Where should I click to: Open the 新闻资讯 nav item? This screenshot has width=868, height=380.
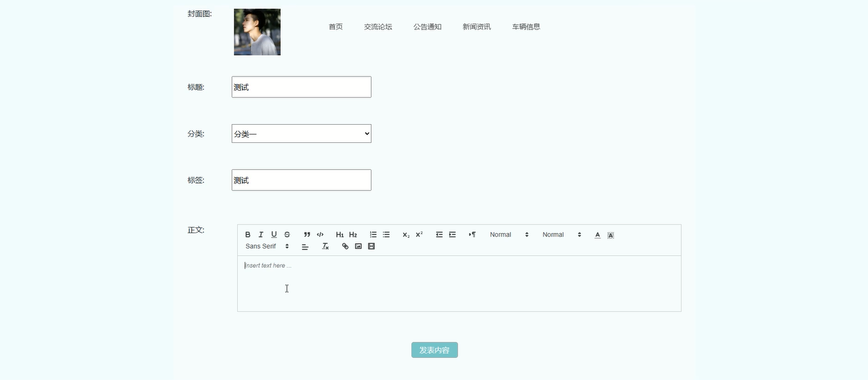point(477,27)
